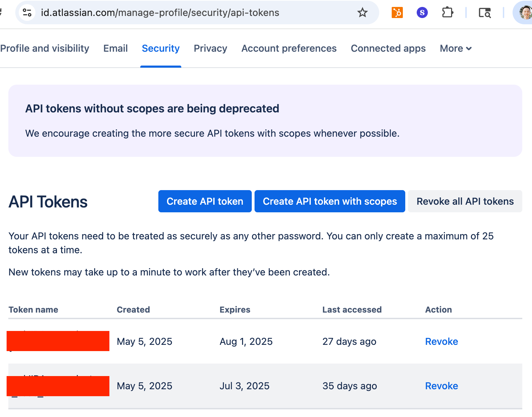Select the Security tab

coord(161,49)
